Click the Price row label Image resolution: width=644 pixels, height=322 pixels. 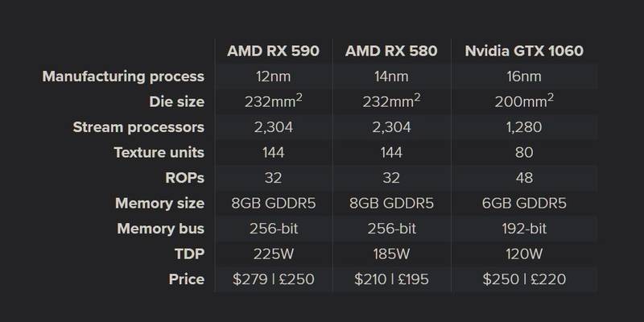point(187,279)
